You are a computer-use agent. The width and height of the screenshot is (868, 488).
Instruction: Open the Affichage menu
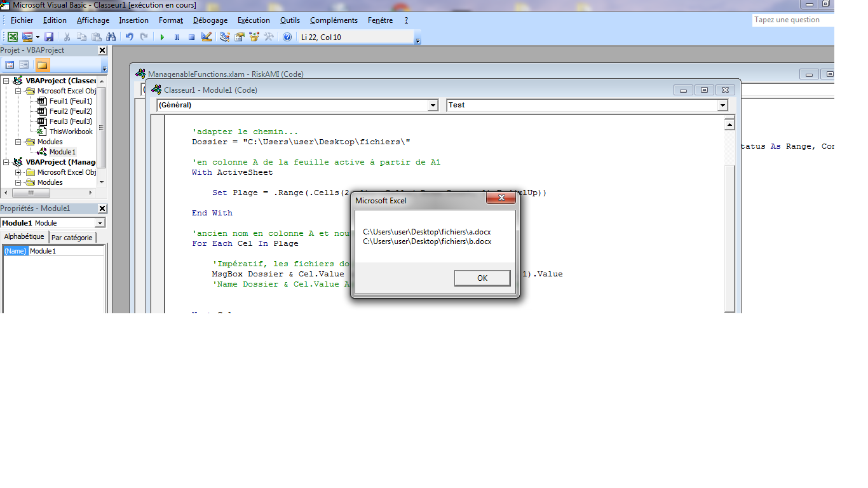click(x=93, y=20)
